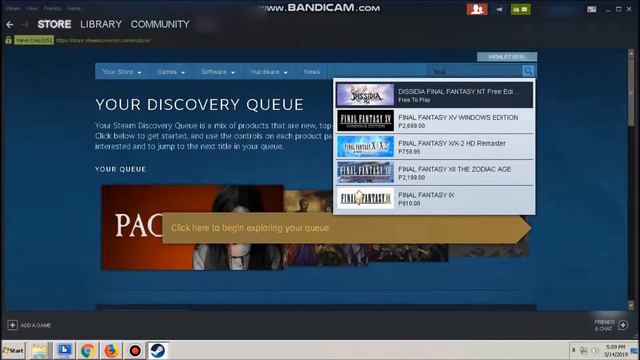Expand the Your Store dropdown
This screenshot has height=360, width=640.
pyautogui.click(x=121, y=71)
